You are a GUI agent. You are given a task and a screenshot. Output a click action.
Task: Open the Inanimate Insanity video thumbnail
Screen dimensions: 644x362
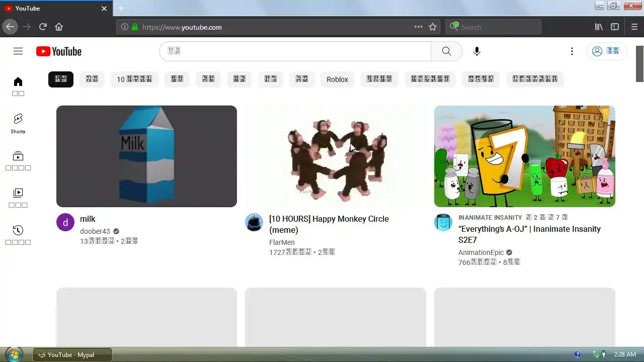[525, 156]
